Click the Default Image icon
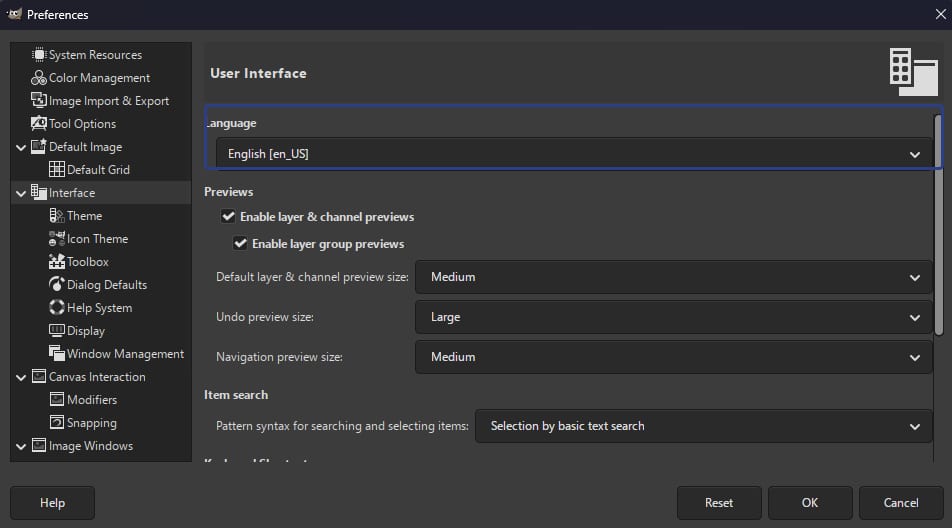Screen dimensions: 952x528 click(x=39, y=146)
